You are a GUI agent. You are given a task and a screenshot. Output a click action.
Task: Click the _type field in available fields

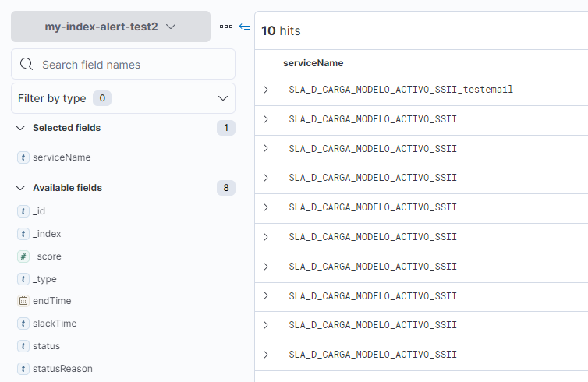pos(44,279)
